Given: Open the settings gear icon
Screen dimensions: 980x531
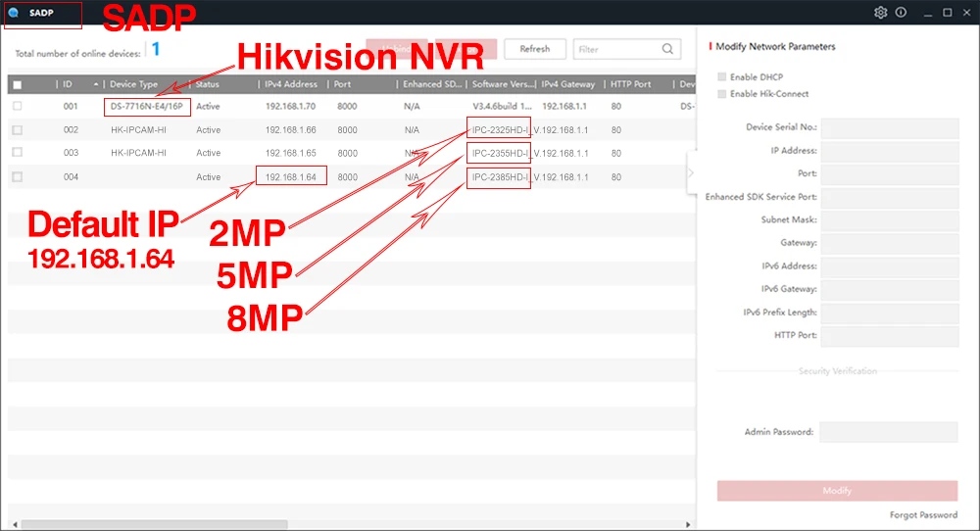Looking at the screenshot, I should 881,13.
